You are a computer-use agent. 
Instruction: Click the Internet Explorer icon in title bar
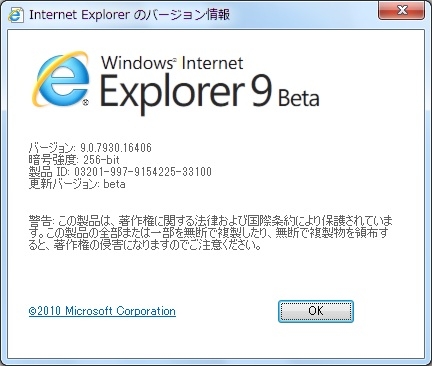[15, 15]
